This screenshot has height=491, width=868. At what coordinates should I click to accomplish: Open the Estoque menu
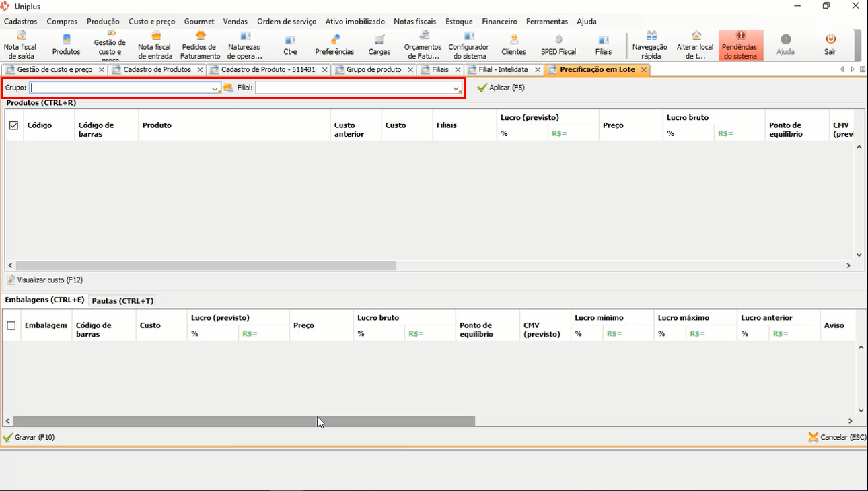coord(459,22)
